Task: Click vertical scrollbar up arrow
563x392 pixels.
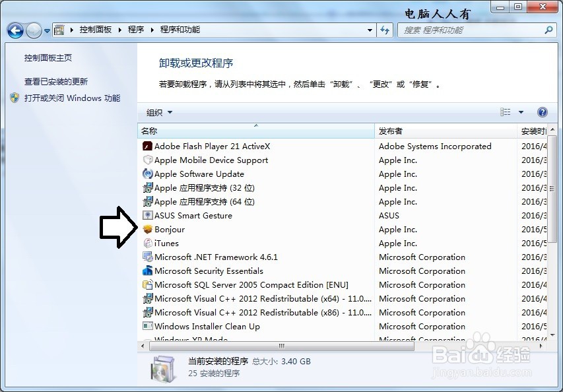Action: [x=552, y=129]
